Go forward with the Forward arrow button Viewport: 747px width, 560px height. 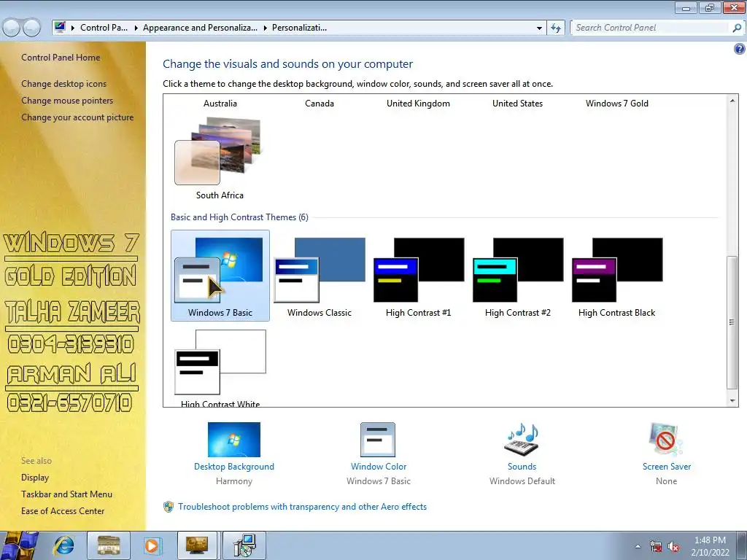tap(32, 28)
